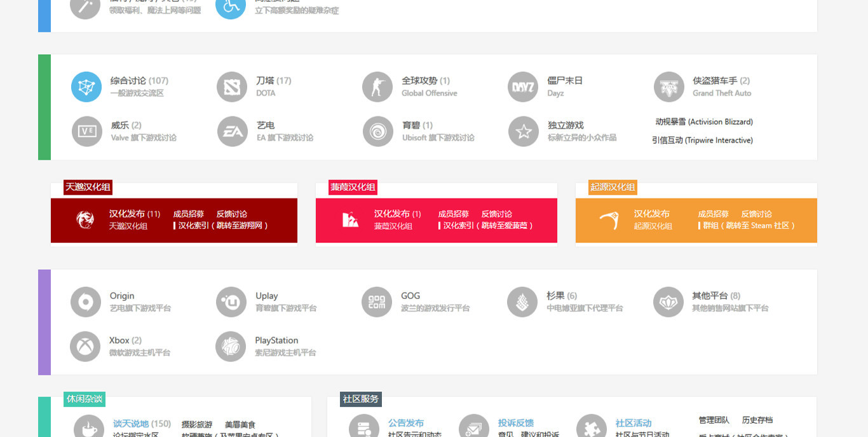Click the 蒹葭汉化组 logo icon
868x437 pixels.
pyautogui.click(x=350, y=220)
